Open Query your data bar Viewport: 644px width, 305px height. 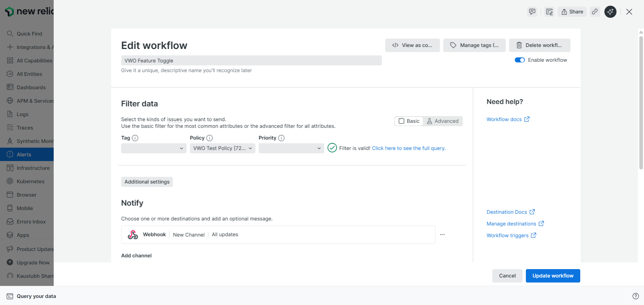pyautogui.click(x=32, y=296)
